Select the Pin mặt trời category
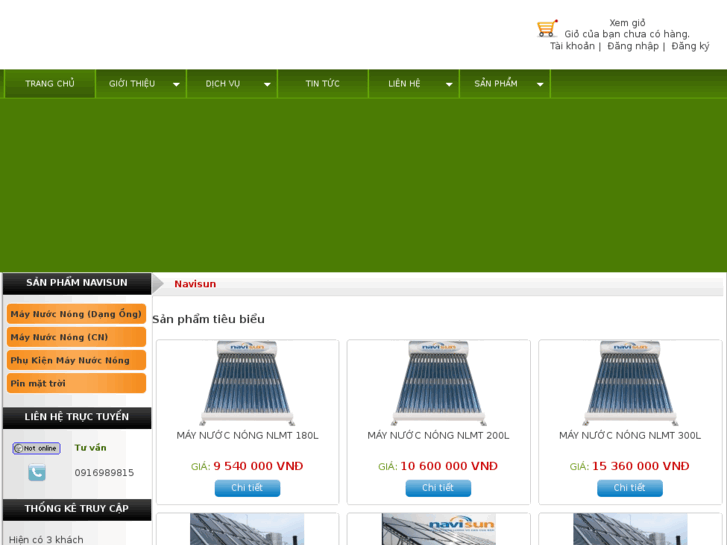 point(77,384)
